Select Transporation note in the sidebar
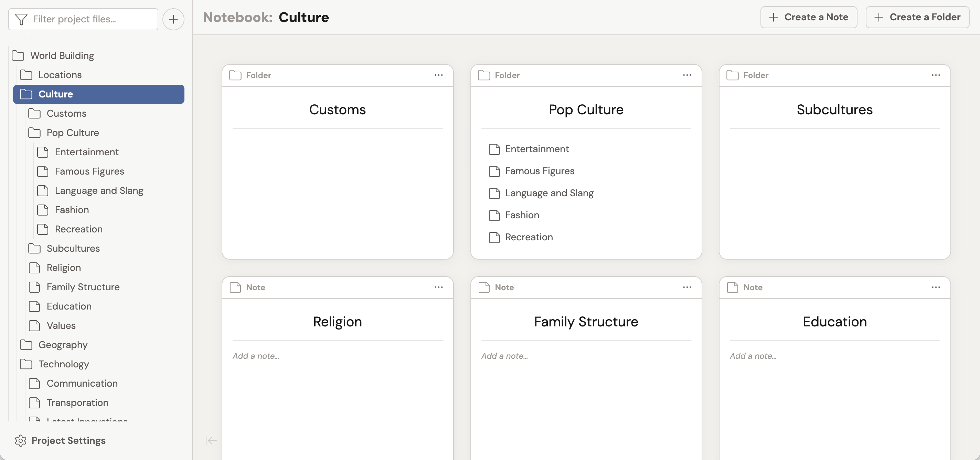Image resolution: width=980 pixels, height=460 pixels. [78, 402]
